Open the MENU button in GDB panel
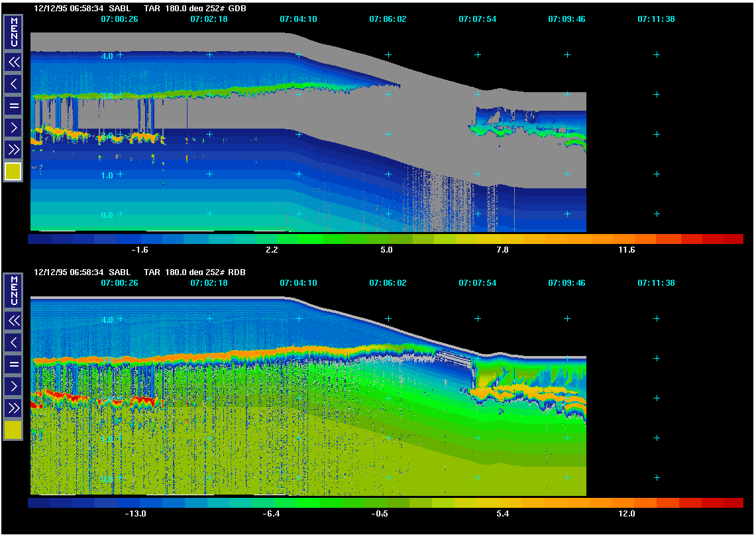The width and height of the screenshot is (756, 537). pos(13,33)
